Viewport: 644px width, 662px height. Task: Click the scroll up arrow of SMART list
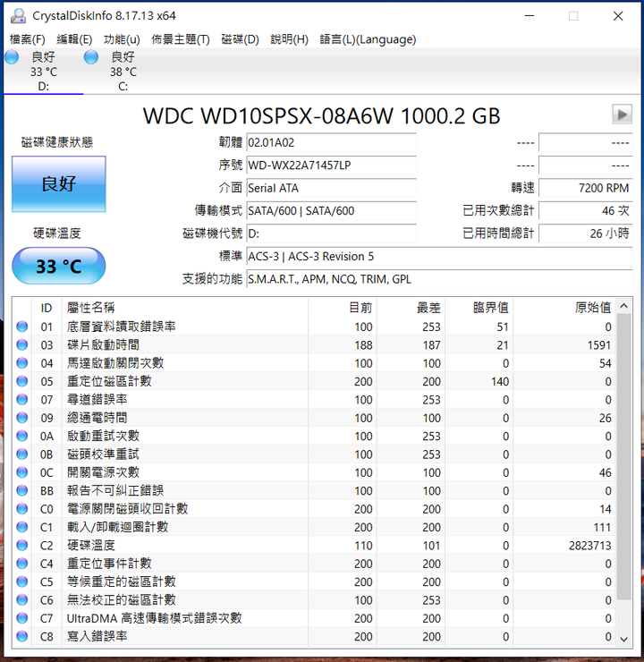pos(624,306)
